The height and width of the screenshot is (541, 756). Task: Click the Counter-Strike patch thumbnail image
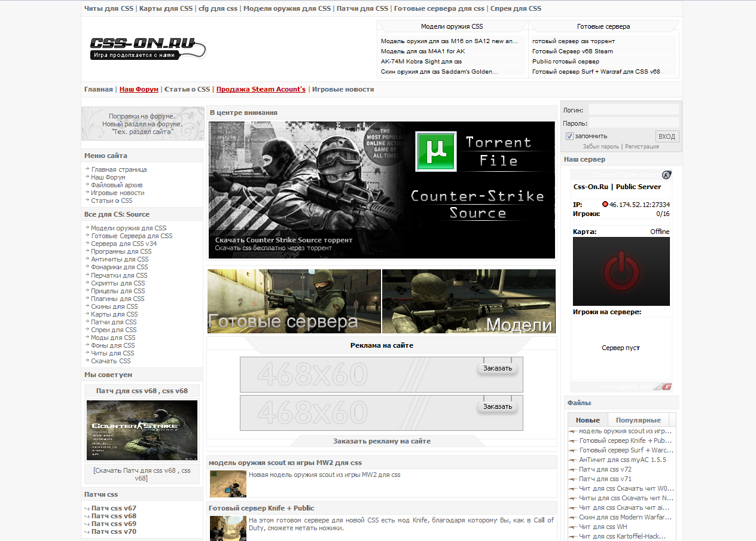click(142, 430)
